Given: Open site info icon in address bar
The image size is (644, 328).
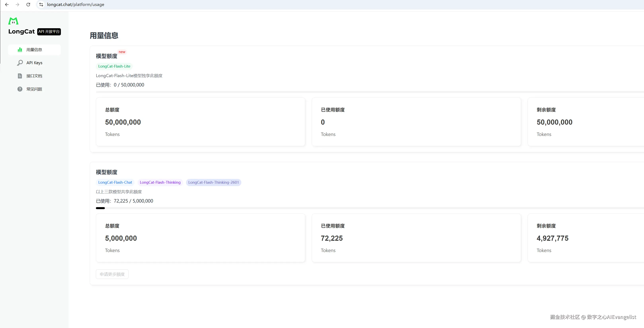Looking at the screenshot, I should coord(41,5).
